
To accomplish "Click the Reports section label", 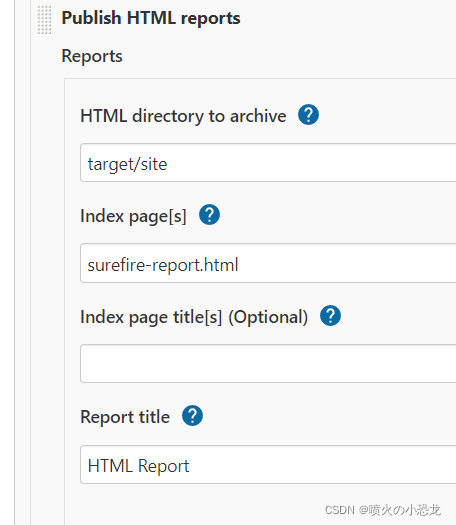I will pyautogui.click(x=92, y=56).
